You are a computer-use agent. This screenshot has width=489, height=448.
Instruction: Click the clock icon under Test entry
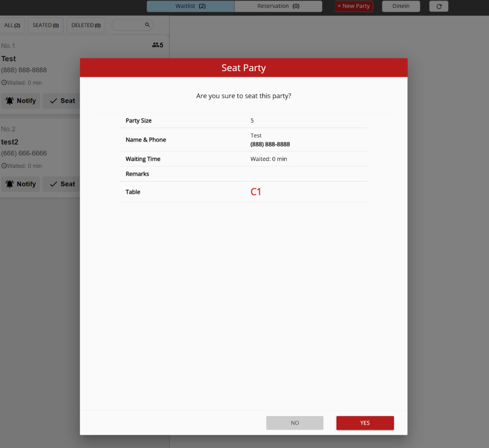4,83
